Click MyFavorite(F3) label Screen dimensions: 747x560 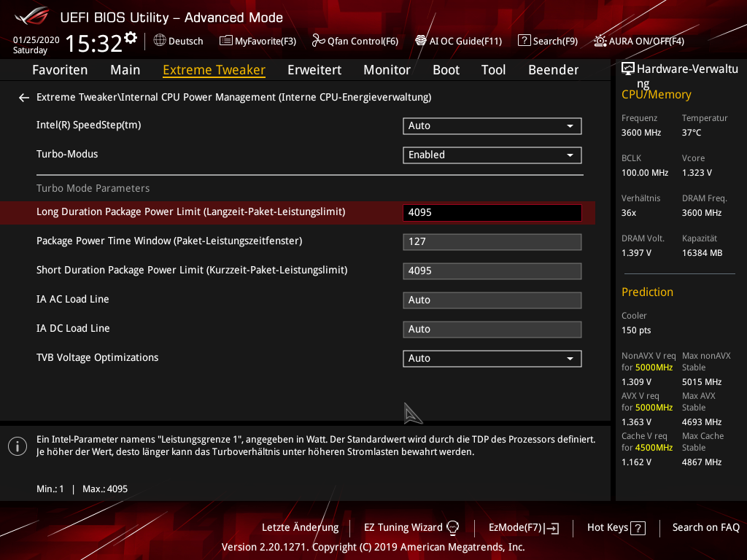(266, 42)
